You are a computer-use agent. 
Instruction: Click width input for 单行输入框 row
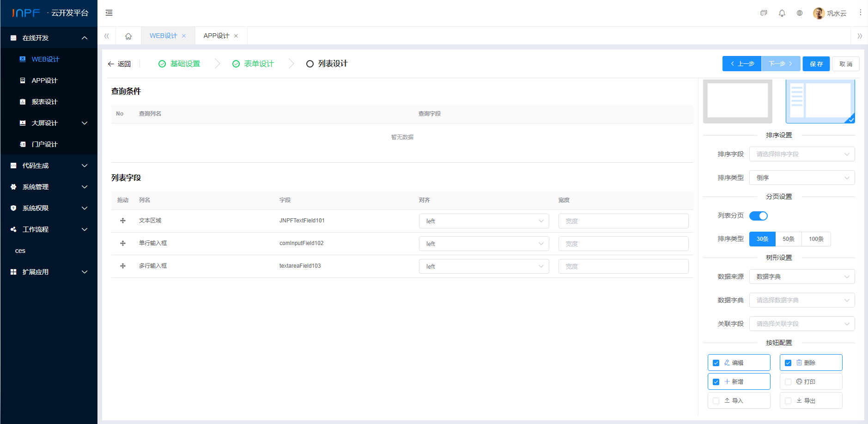[x=624, y=244]
